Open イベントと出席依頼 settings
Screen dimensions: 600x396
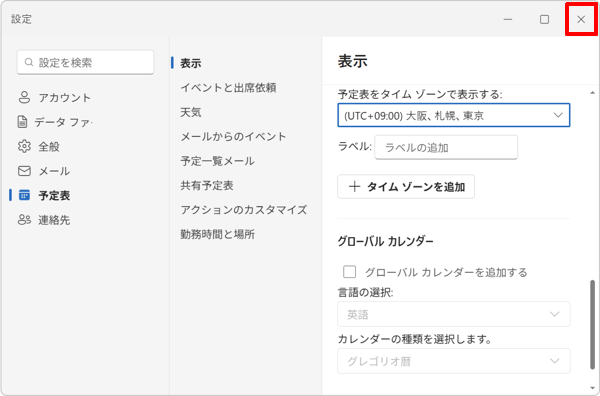[228, 88]
